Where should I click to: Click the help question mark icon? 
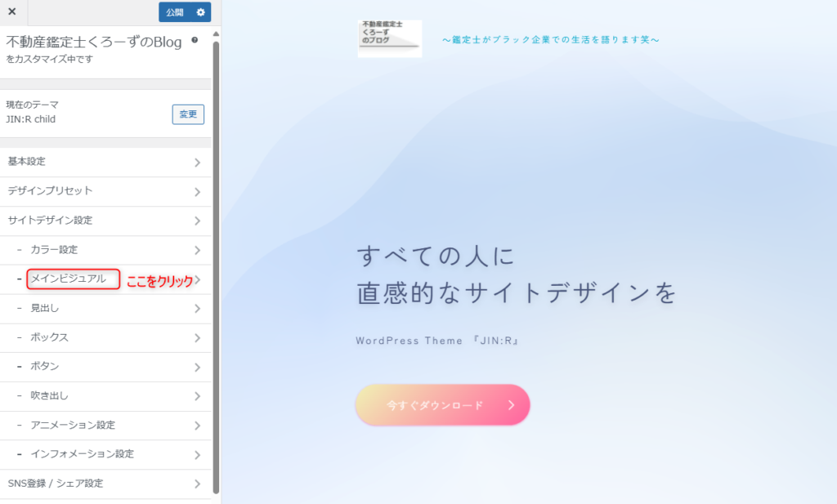point(195,40)
